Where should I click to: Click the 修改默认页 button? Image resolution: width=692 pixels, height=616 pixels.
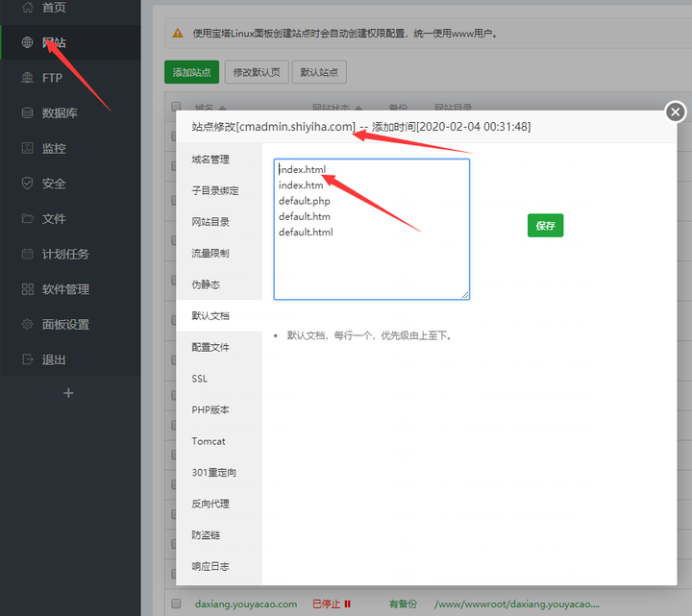[257, 72]
